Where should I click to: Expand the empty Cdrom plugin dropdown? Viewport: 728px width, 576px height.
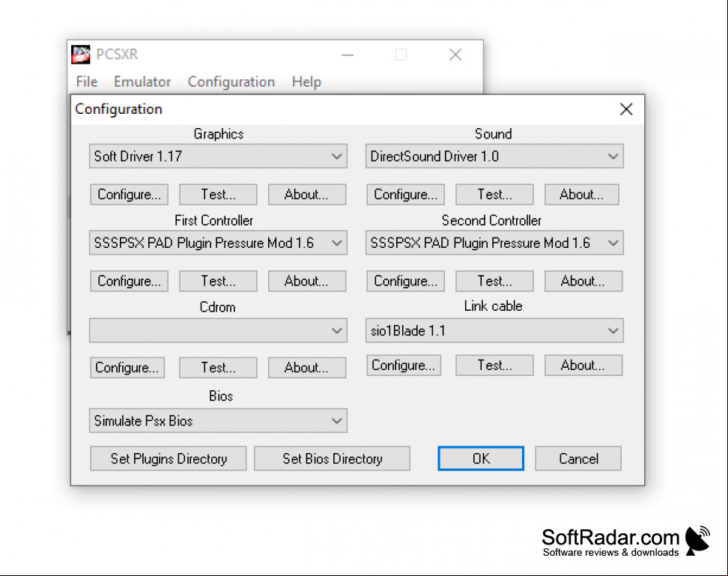pos(218,330)
